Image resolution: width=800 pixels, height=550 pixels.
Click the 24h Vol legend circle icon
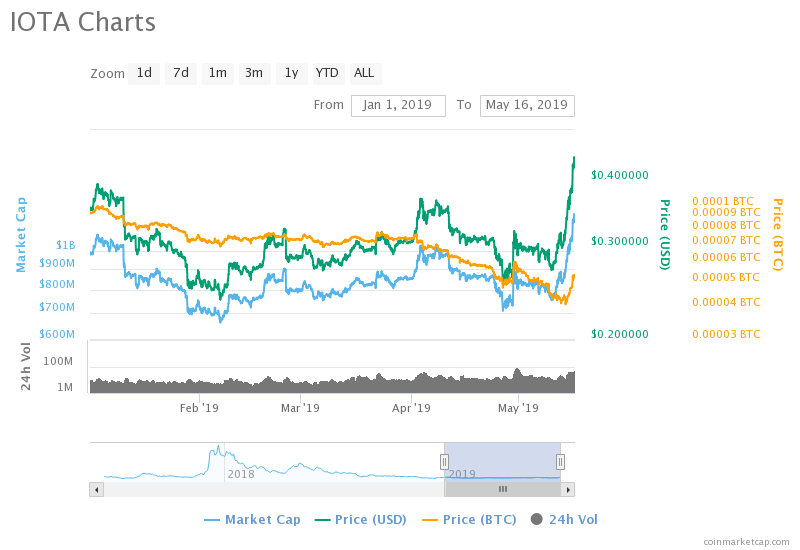pyautogui.click(x=536, y=519)
